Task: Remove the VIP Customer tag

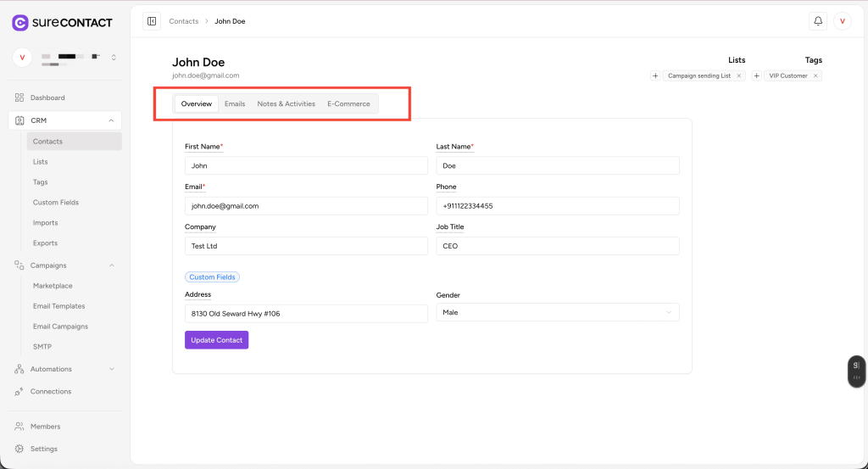Action: tap(815, 75)
